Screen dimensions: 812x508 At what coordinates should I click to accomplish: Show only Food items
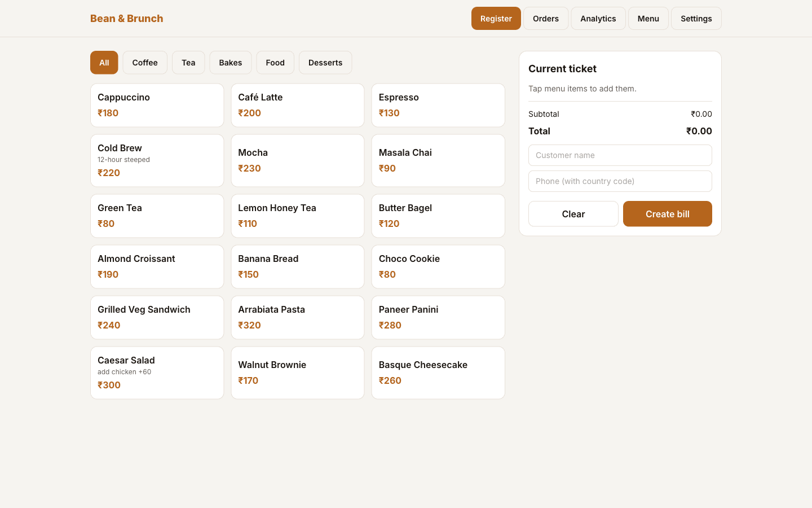click(275, 63)
